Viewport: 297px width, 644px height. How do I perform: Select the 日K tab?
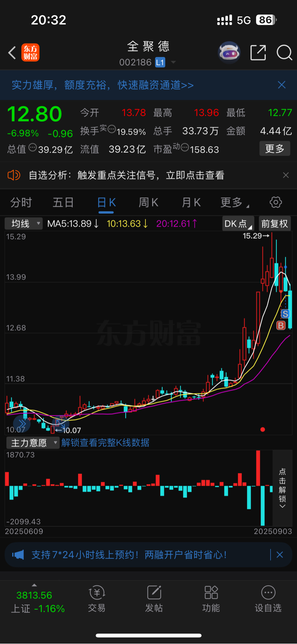click(x=106, y=203)
